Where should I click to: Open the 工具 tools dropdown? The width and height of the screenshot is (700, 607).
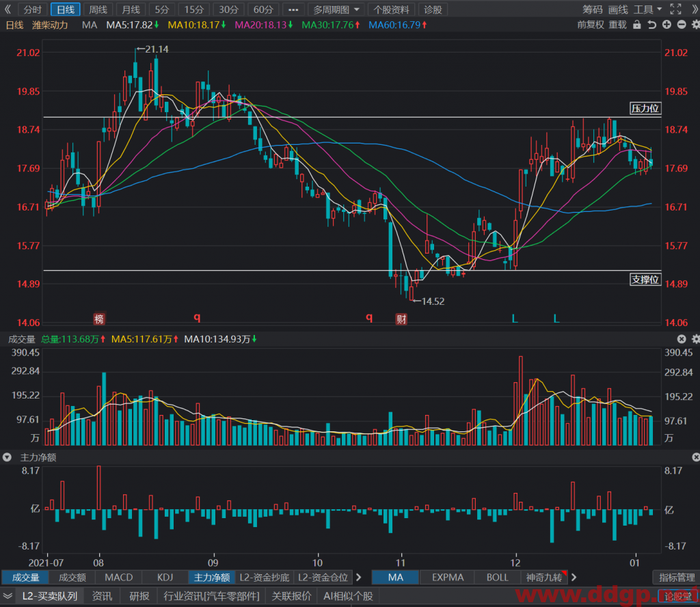(647, 10)
